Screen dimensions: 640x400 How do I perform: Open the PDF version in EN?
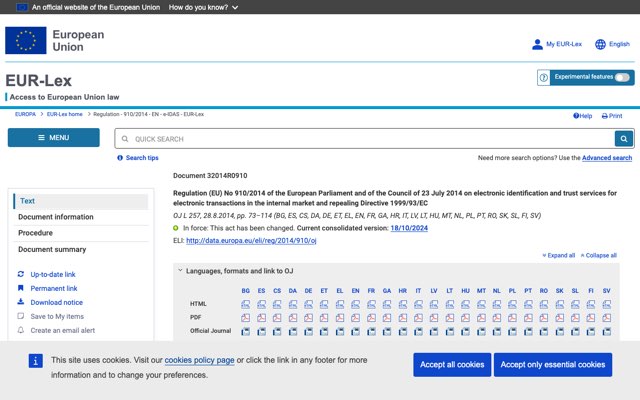[x=356, y=318]
